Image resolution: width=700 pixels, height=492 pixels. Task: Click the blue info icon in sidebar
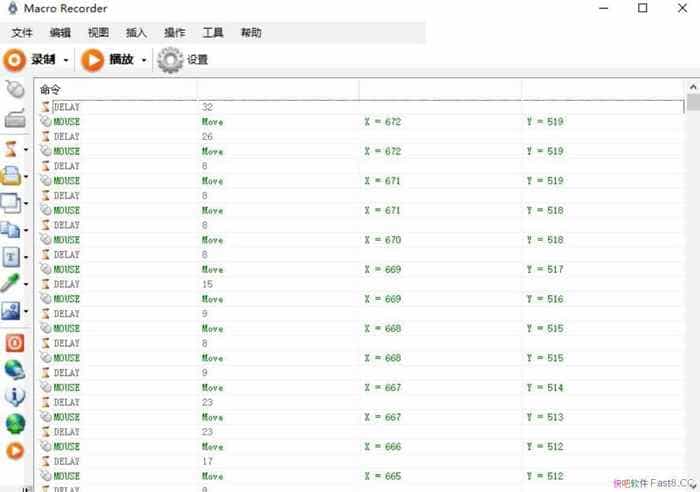(x=14, y=396)
